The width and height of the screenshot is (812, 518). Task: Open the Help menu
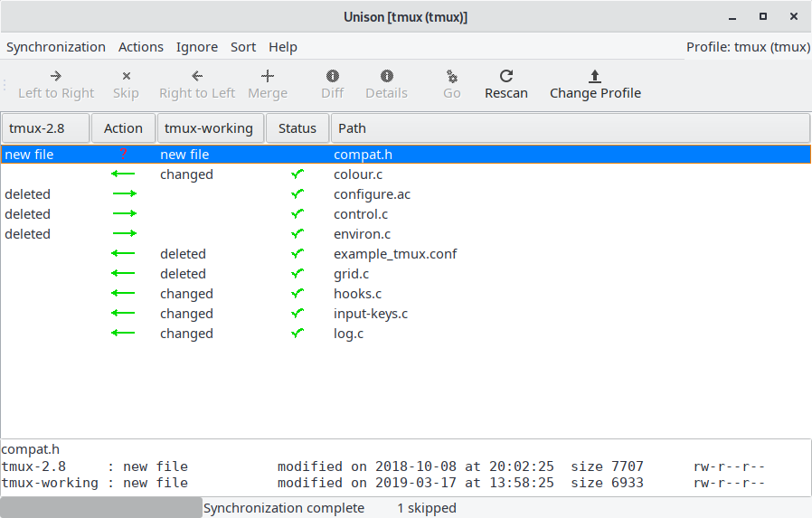coord(283,47)
